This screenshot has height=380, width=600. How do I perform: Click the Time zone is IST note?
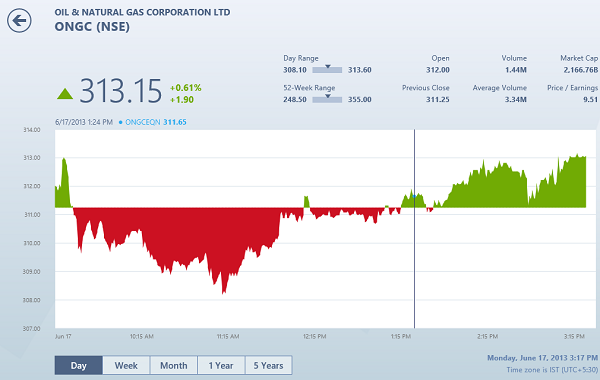[552, 370]
